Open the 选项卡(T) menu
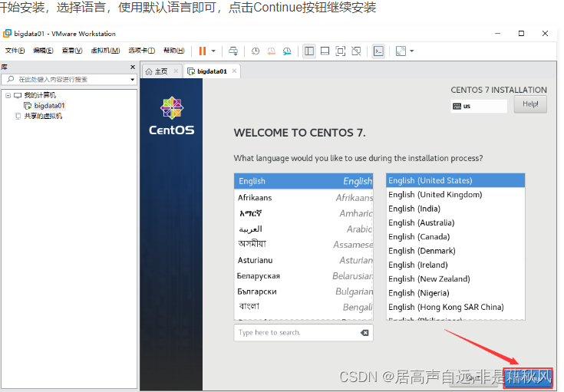Screen dimensions: 564x392 (142, 51)
